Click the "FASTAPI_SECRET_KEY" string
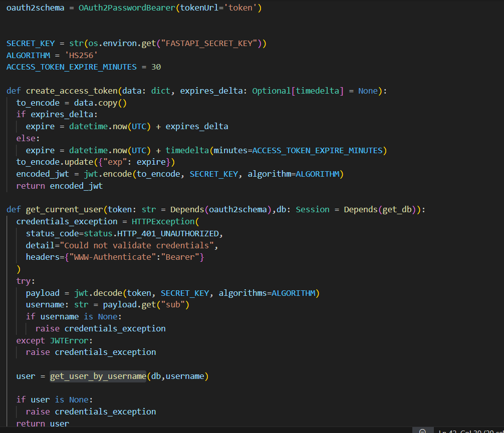The image size is (504, 433). [209, 44]
